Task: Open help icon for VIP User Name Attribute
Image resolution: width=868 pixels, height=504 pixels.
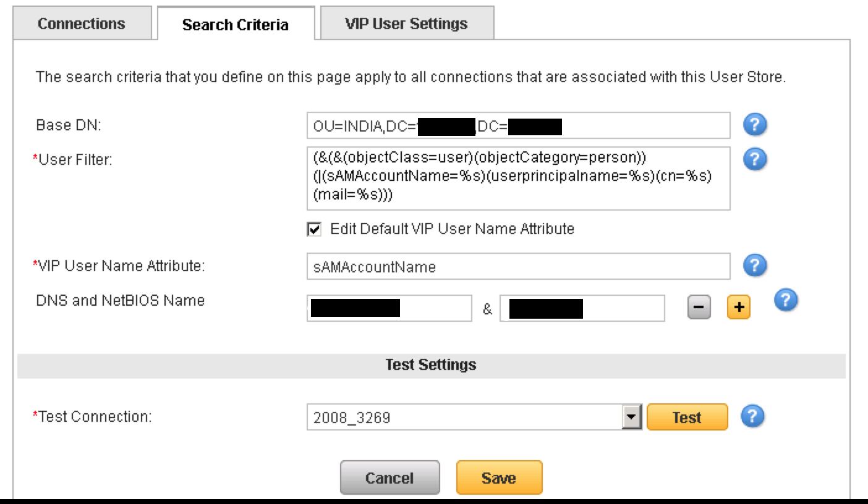Action: pyautogui.click(x=755, y=266)
